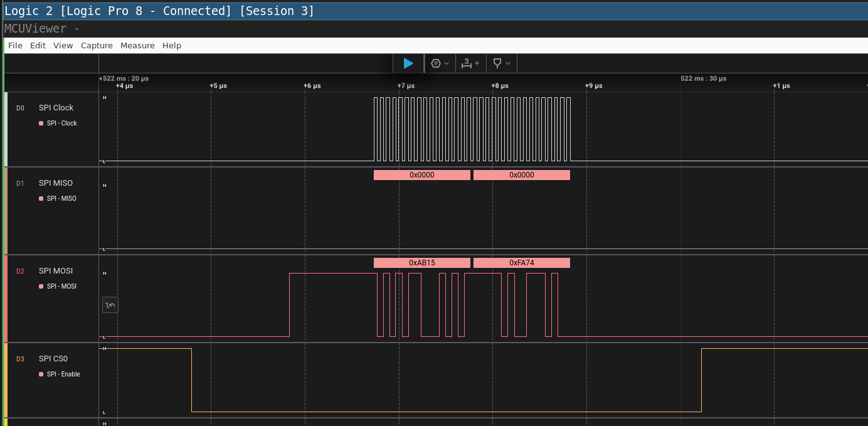Expand the display format dropdown chevron
Screen dimensions: 868x426
coord(447,63)
